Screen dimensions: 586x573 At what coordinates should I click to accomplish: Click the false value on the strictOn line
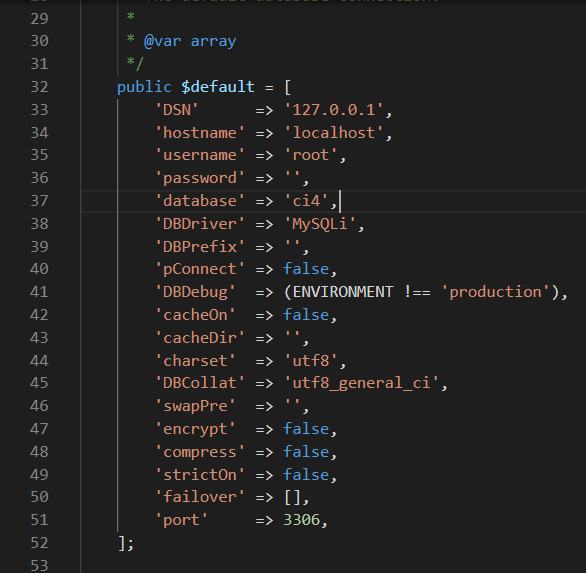[x=306, y=475]
